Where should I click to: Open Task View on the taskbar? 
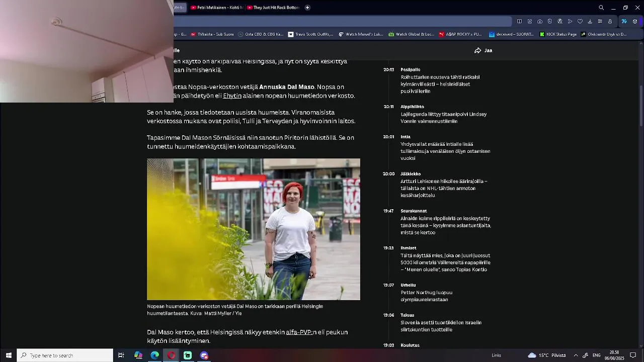(x=121, y=355)
